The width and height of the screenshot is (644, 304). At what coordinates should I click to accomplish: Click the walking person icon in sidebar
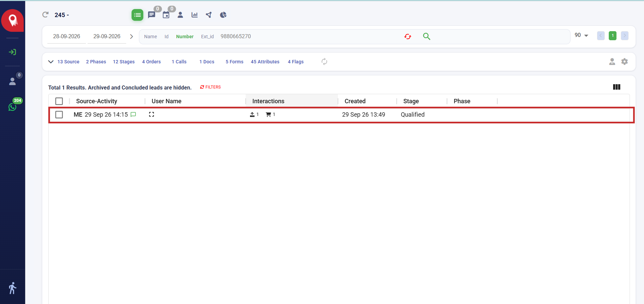tap(12, 288)
